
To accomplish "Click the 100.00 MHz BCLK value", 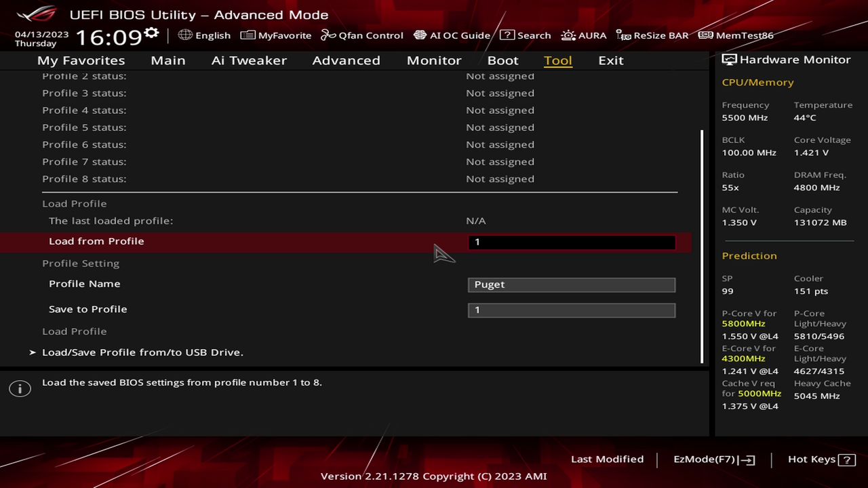I will [749, 153].
